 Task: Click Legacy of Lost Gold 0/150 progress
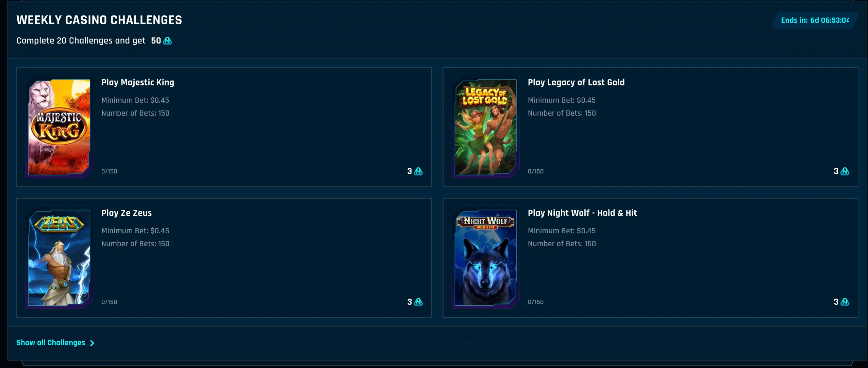(x=536, y=171)
